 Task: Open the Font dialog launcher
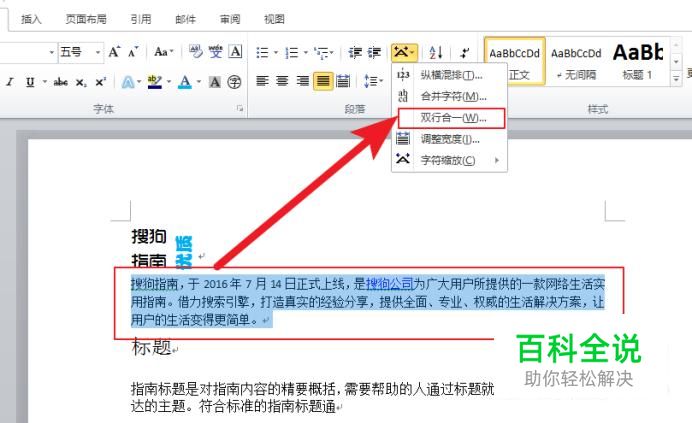(x=240, y=108)
